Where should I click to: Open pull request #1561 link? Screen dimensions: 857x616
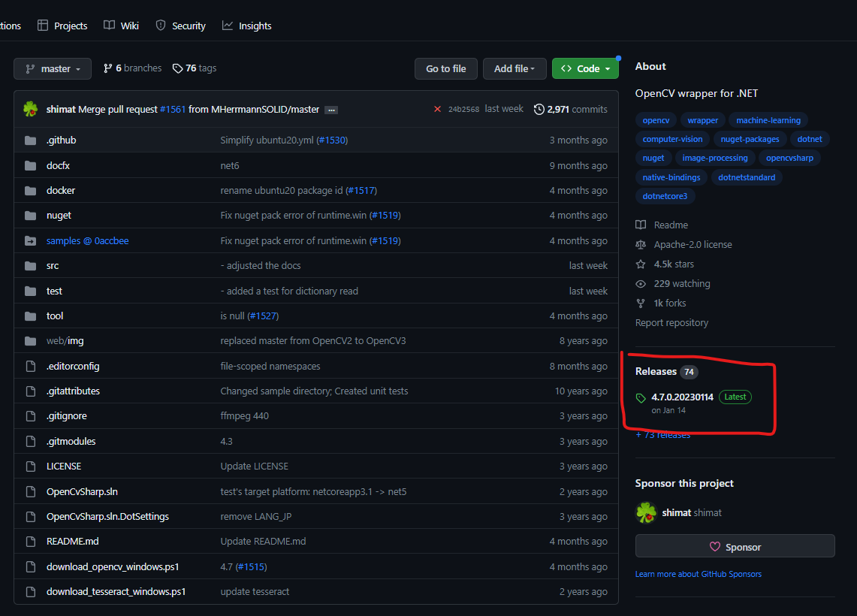(x=173, y=110)
